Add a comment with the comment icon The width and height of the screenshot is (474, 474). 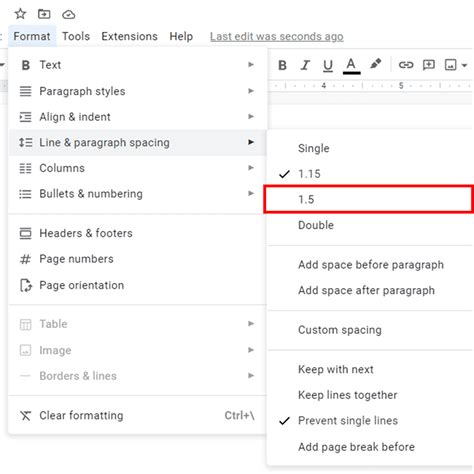429,65
